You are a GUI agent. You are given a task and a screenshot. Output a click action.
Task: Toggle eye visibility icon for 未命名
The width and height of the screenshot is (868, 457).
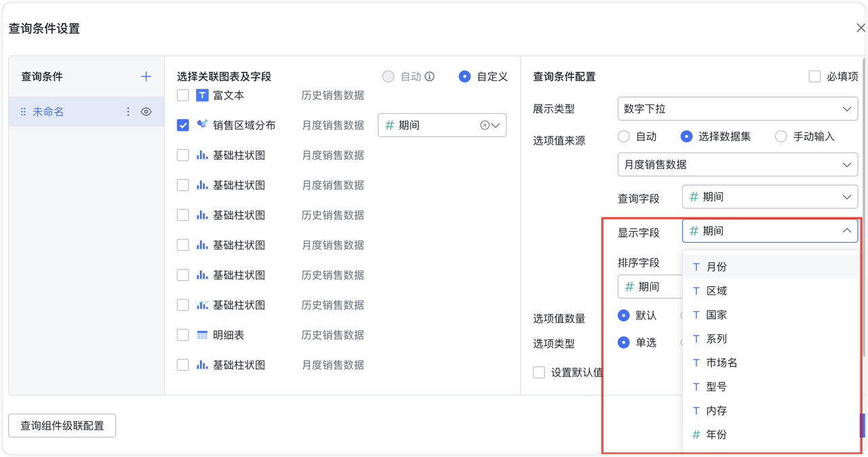pos(146,112)
